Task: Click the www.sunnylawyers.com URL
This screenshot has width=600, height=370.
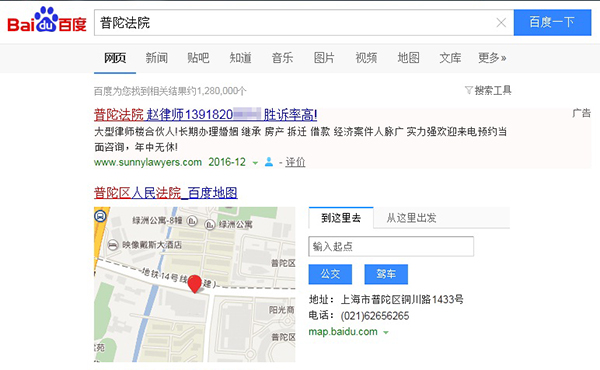Action: 148,162
